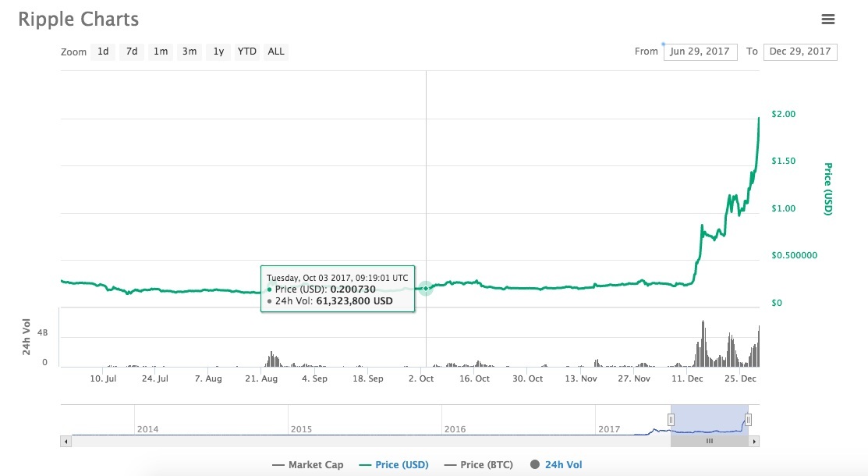
Task: Show ALL time range data
Action: pos(276,52)
